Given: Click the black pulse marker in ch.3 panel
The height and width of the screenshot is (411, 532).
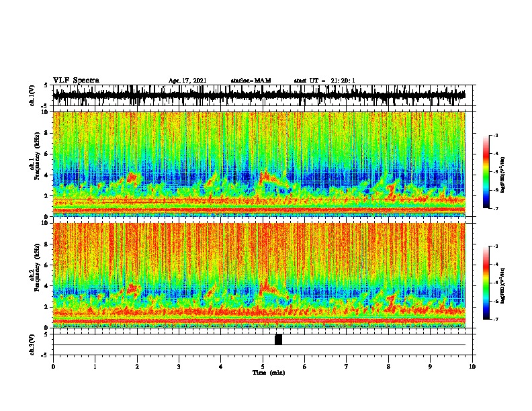Looking at the screenshot, I should click(278, 339).
